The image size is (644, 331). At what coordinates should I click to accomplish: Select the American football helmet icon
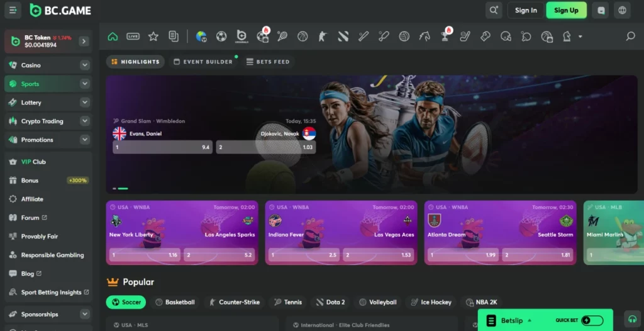coord(506,36)
